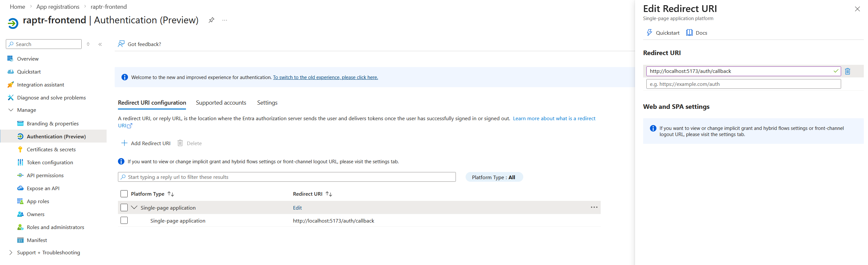
Task: Collapse the sidebar with double-chevron icon
Action: point(100,44)
